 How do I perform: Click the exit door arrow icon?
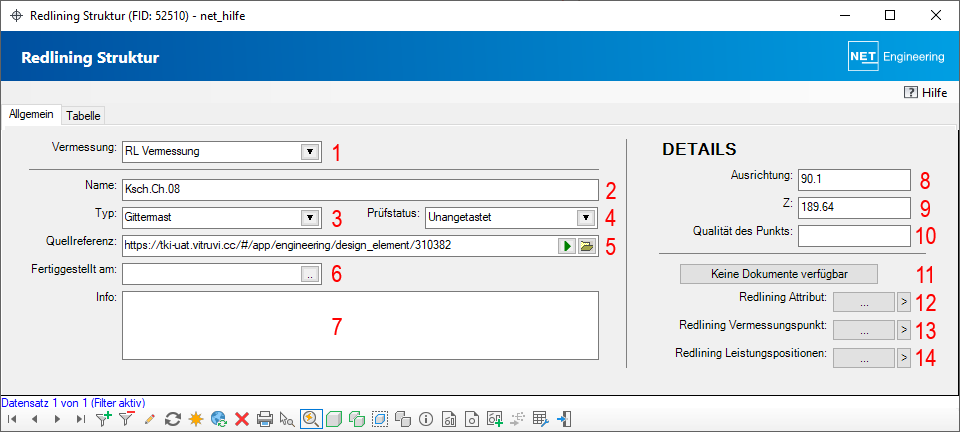(x=565, y=419)
